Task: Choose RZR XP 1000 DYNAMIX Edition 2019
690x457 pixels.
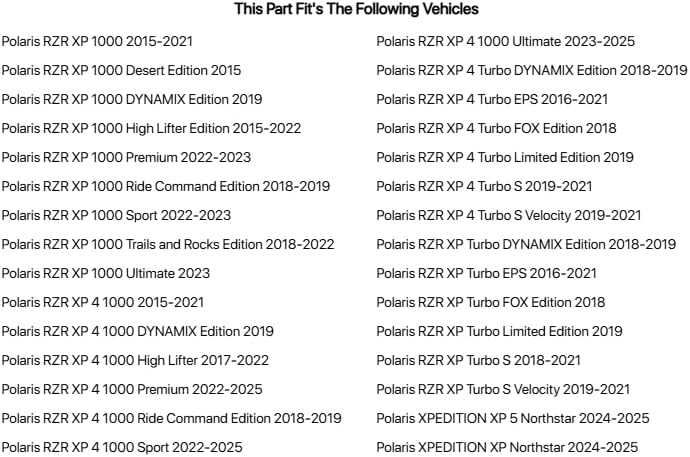Action: pyautogui.click(x=132, y=99)
